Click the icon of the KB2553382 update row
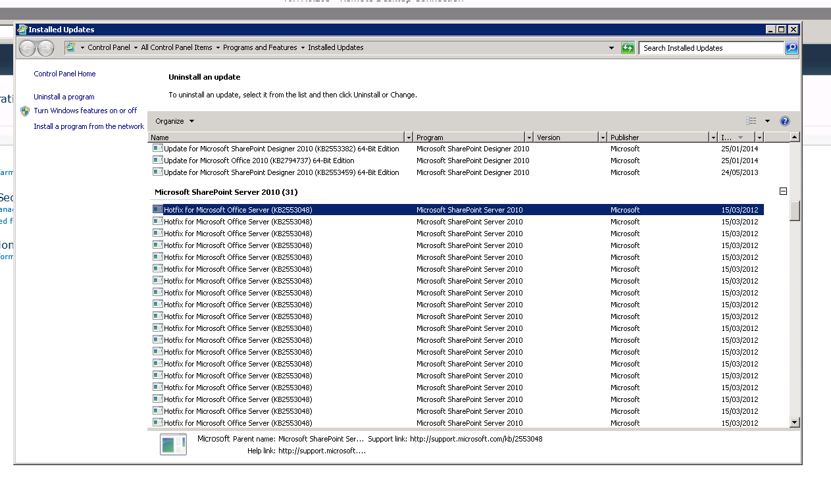Viewport: 831px width, 504px height. click(x=158, y=149)
